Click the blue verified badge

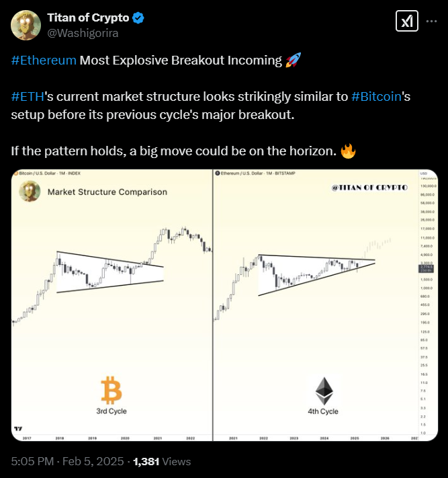click(138, 17)
